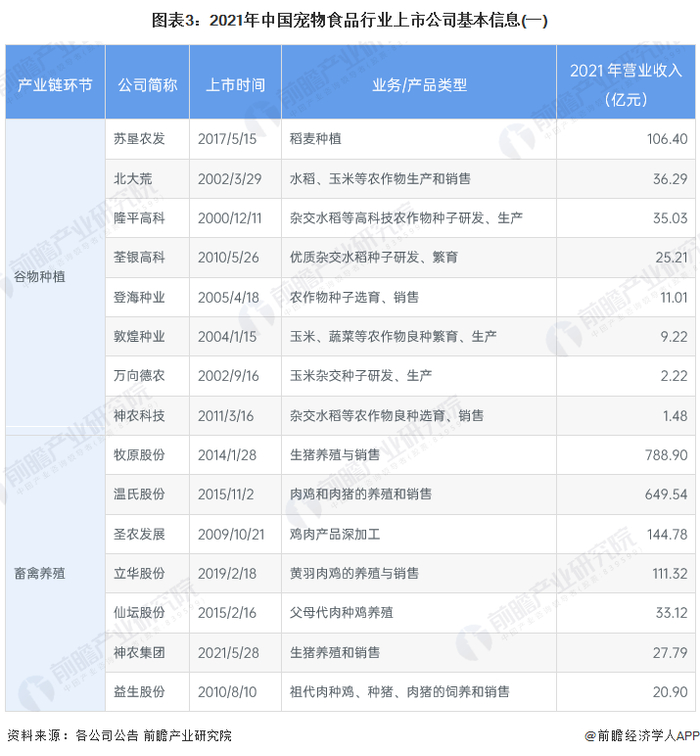Select company name 仙坛股份
This screenshot has width=700, height=756.
point(139,613)
